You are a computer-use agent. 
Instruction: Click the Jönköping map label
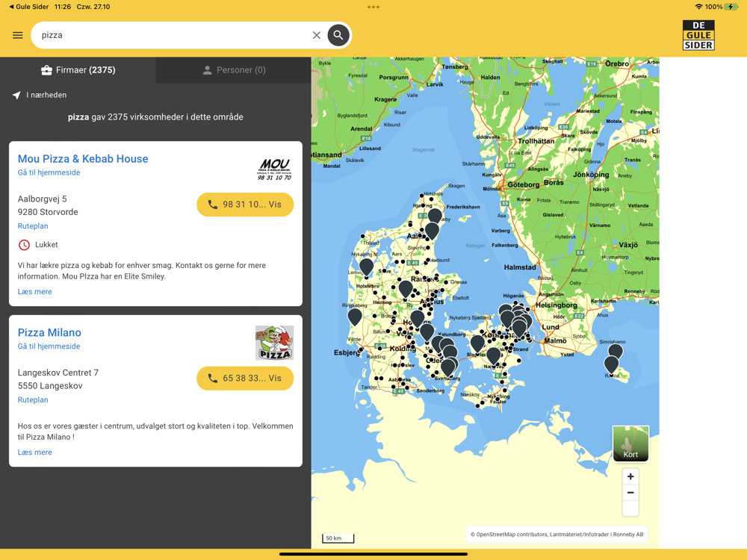point(591,174)
